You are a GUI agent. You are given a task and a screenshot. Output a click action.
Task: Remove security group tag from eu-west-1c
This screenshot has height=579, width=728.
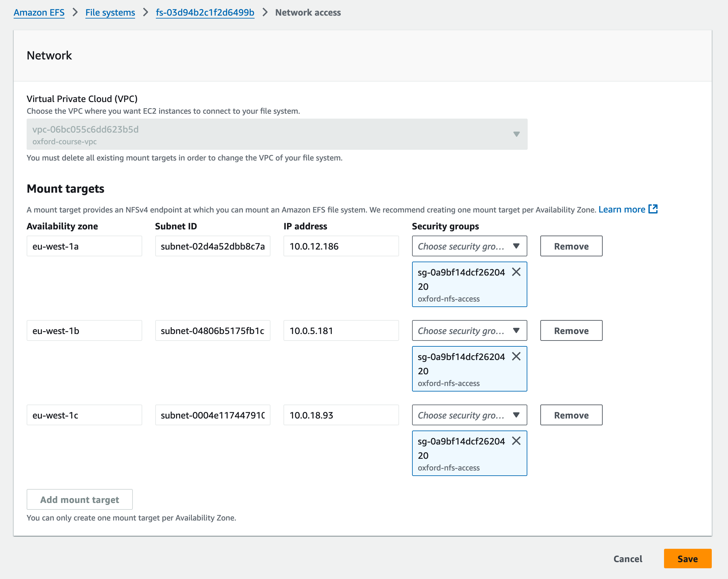[516, 441]
